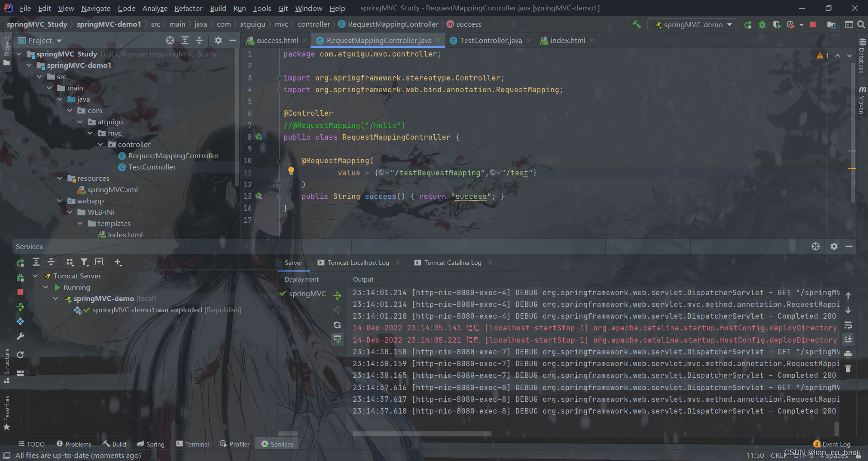Open the Profiler tool window
This screenshot has width=868, height=461.
(x=235, y=444)
